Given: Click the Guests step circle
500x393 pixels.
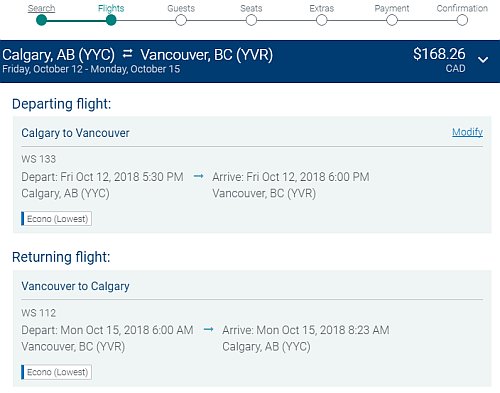Looking at the screenshot, I should click(181, 20).
